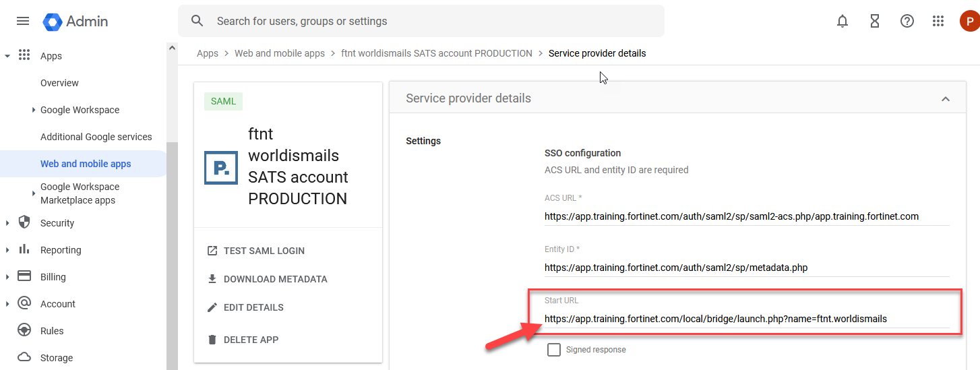Screen dimensions: 980x370
Task: Open Google Workspace in sidebar
Action: [x=80, y=110]
